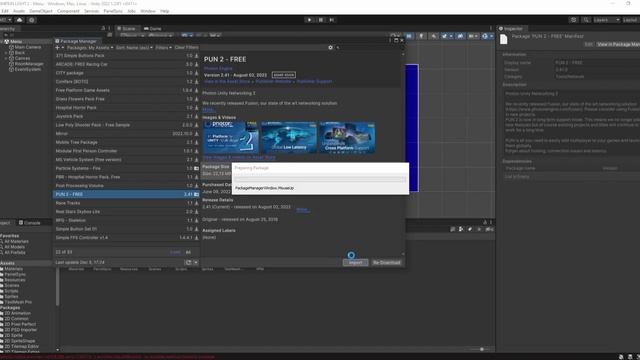Open the dropdown arrow beside the plus add-package icon
This screenshot has height=360, width=640.
click(62, 47)
